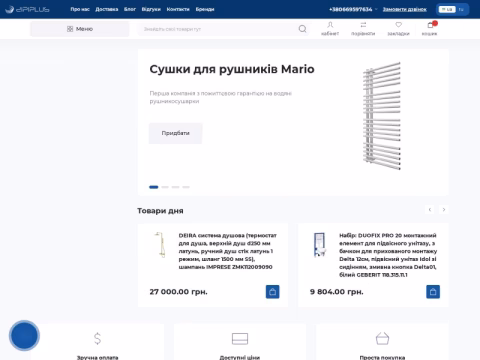This screenshot has width=480, height=360.
Task: Click the search magnifier icon
Action: pyautogui.click(x=302, y=29)
